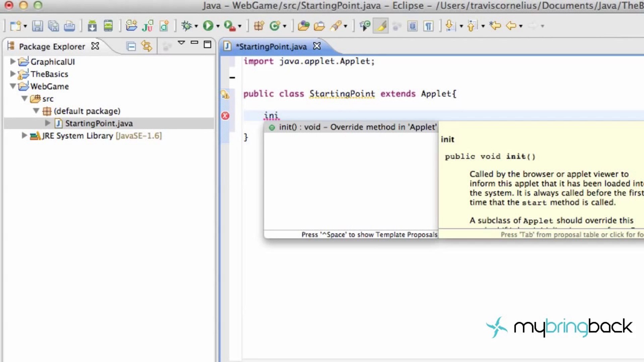Open the Previous Annotation dropdown arrow
The width and height of the screenshot is (644, 362).
(483, 26)
